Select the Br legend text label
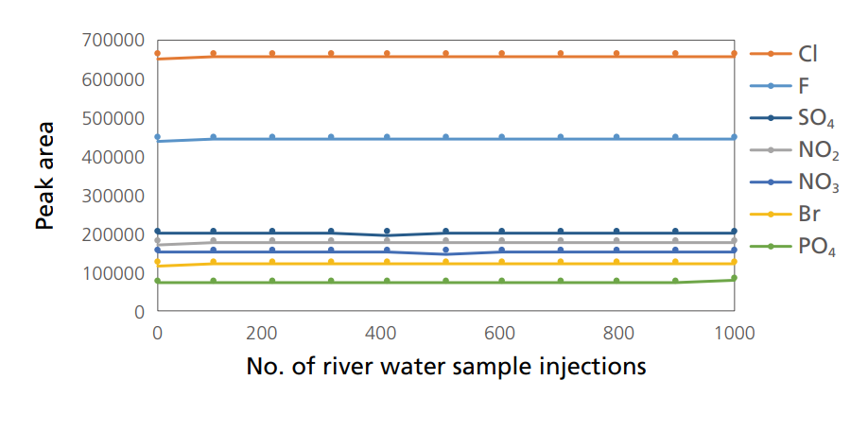The image size is (868, 432). (x=808, y=215)
